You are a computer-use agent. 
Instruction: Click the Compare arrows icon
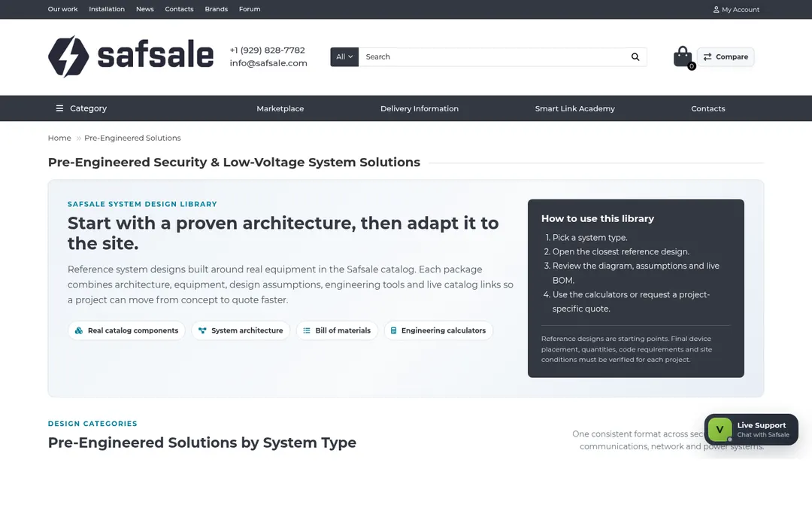pos(707,57)
